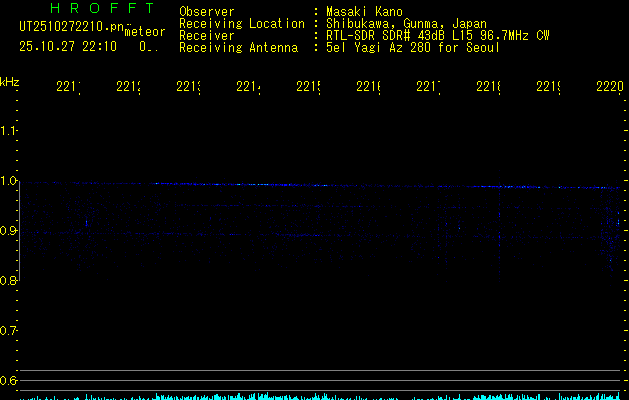Image resolution: width=629 pixels, height=400 pixels.
Task: Click the 0.6 kHz frequency tick
Action: tap(9, 380)
